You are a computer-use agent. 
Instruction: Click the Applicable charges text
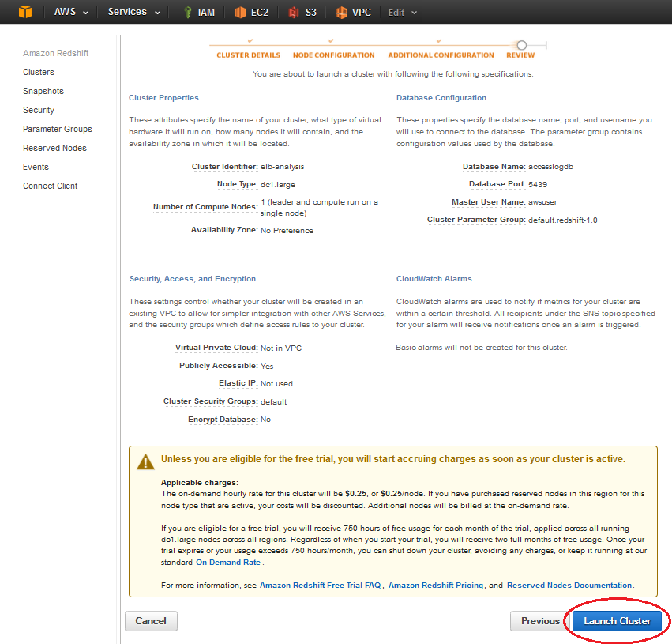(200, 482)
